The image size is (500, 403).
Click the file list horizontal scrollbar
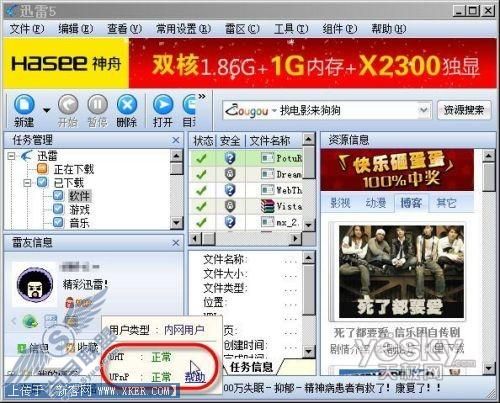pos(245,239)
